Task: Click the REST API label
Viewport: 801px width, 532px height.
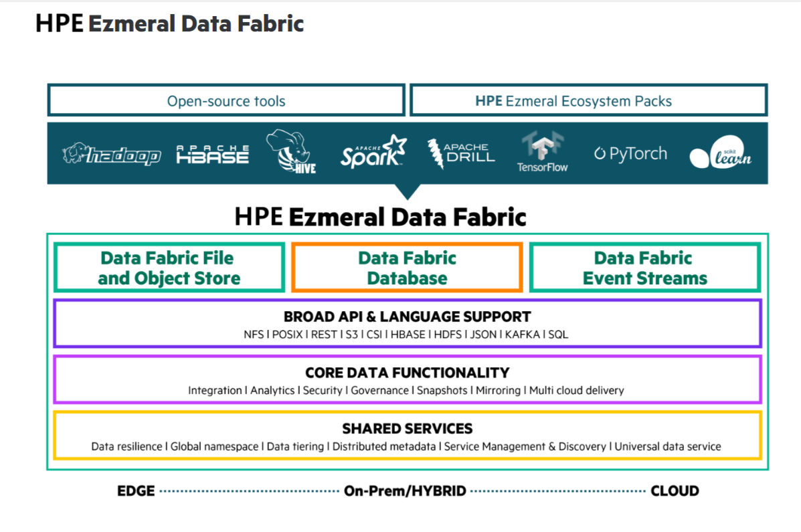Action: pos(324,334)
